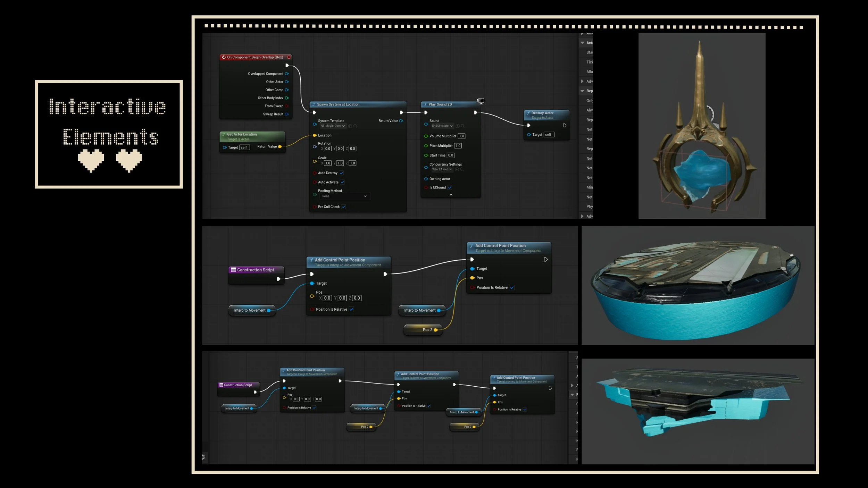Uncheck the Auto Destroy checkbox

341,173
